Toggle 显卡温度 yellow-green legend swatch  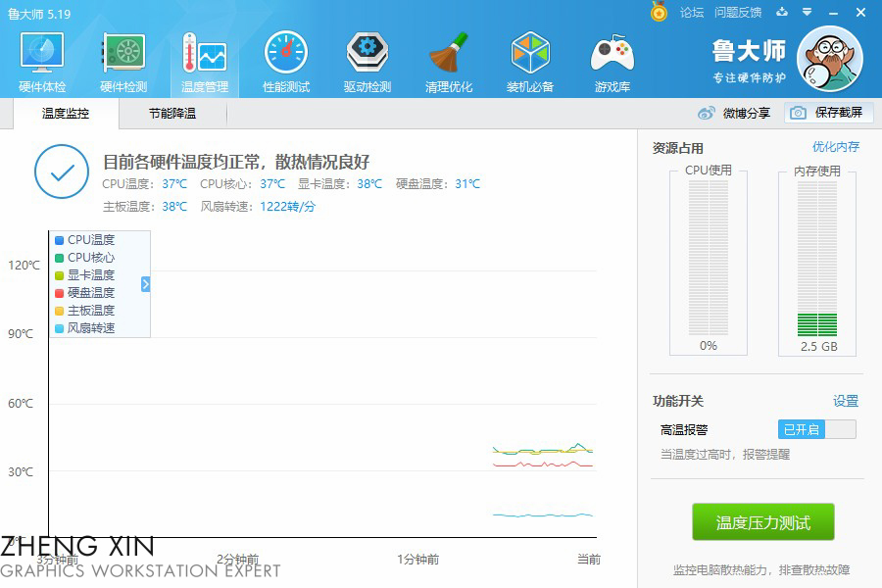(x=59, y=275)
